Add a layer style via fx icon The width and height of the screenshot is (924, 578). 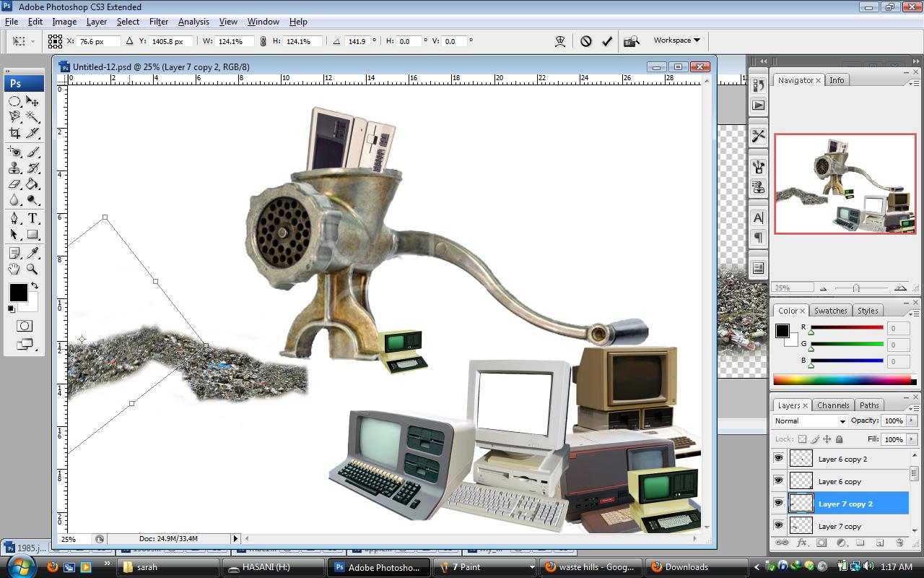coord(802,543)
